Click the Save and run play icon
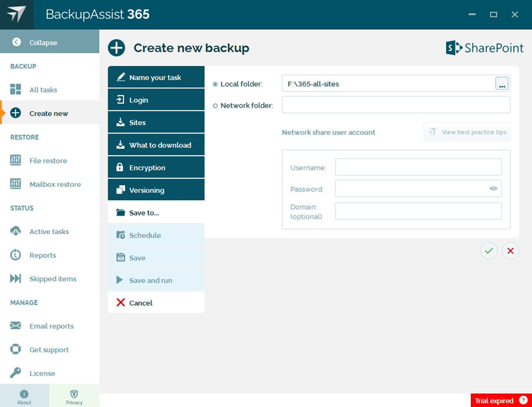The width and height of the screenshot is (532, 407). tap(120, 280)
